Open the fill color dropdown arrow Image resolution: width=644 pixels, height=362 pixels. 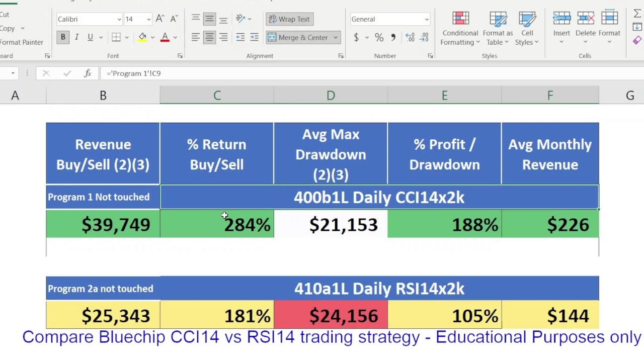click(152, 37)
